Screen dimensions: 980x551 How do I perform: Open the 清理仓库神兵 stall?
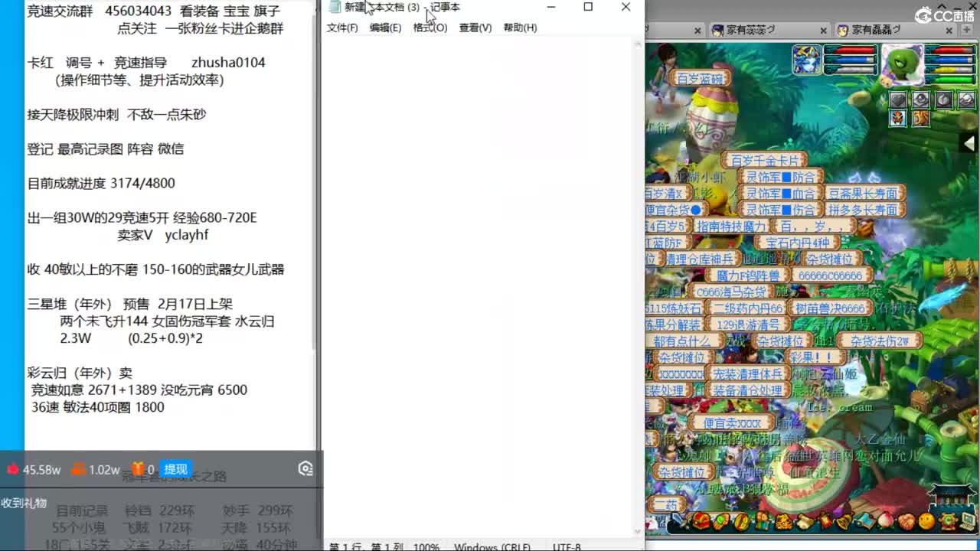(x=701, y=259)
